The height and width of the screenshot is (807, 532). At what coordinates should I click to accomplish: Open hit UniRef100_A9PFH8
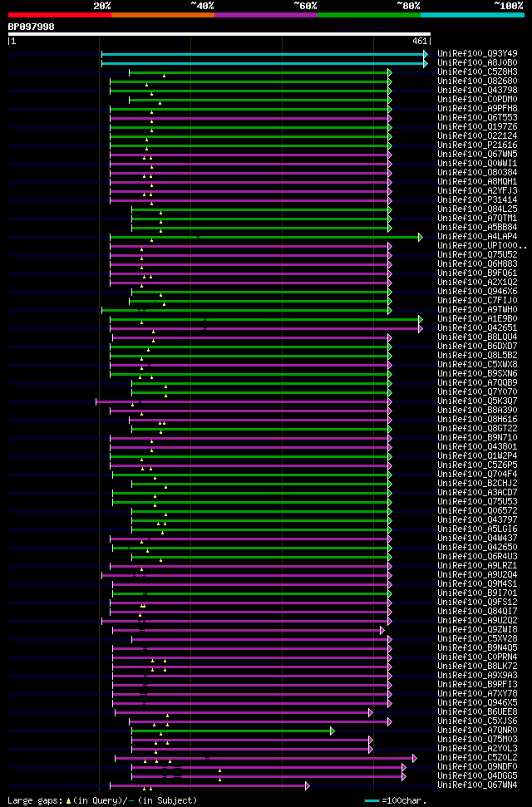point(477,109)
